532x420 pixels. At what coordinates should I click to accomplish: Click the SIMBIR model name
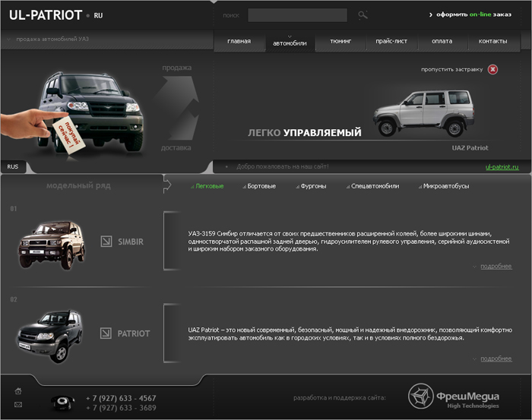tap(131, 242)
